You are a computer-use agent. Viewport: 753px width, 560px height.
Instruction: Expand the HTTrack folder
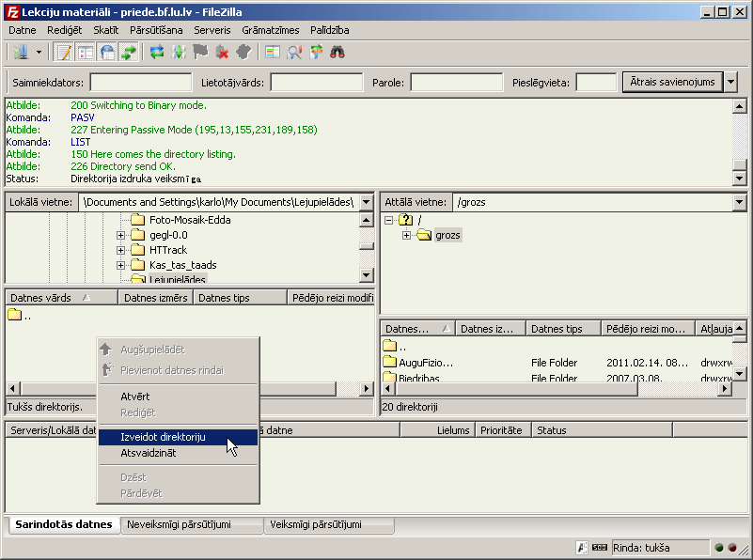(x=120, y=250)
